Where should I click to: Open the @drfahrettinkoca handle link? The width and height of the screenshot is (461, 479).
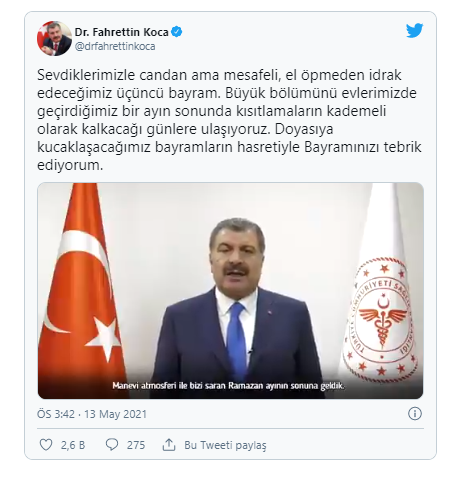tap(115, 46)
